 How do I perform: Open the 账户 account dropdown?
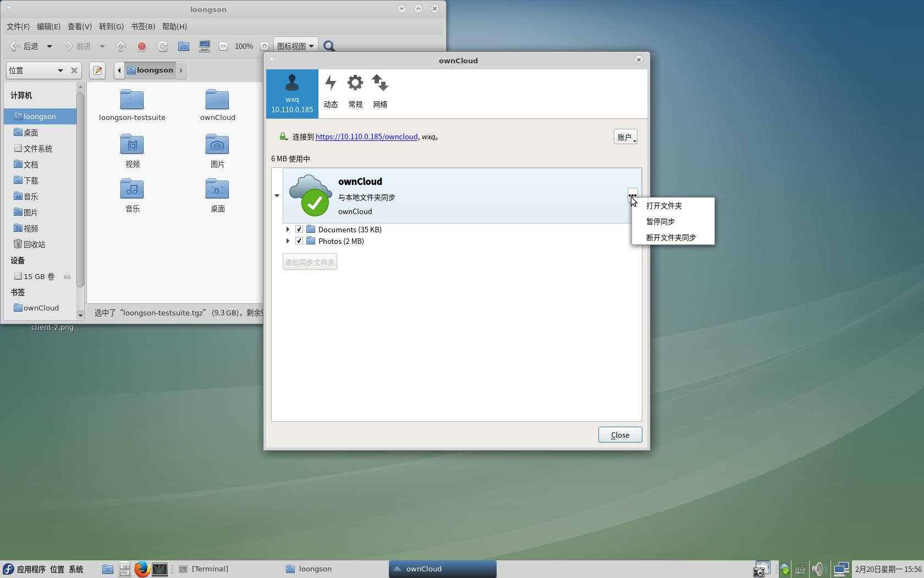(625, 137)
